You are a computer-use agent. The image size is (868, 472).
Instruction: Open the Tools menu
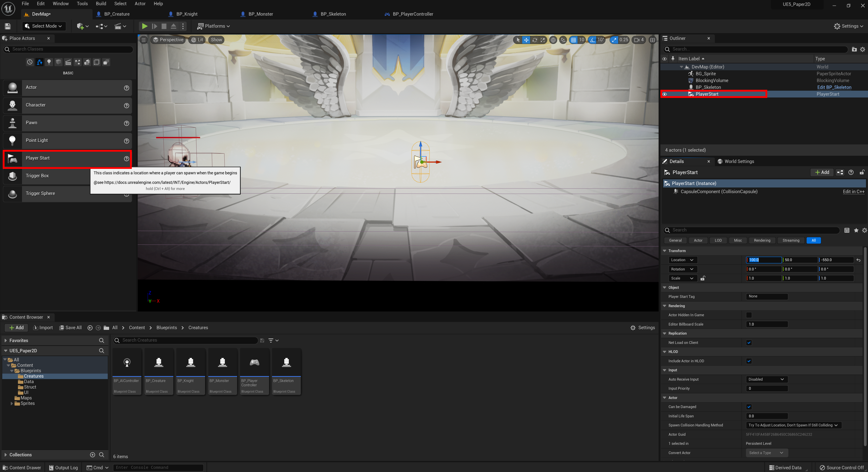(82, 4)
